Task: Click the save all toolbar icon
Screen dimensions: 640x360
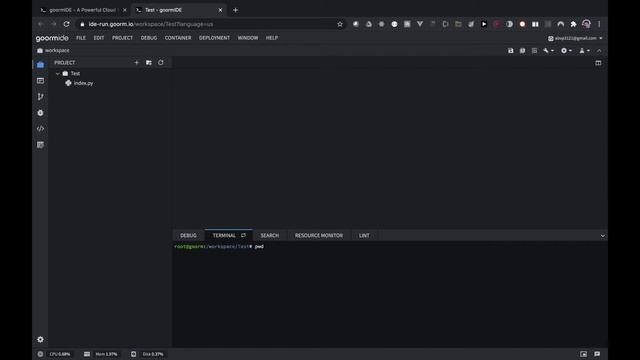Action: (522, 51)
